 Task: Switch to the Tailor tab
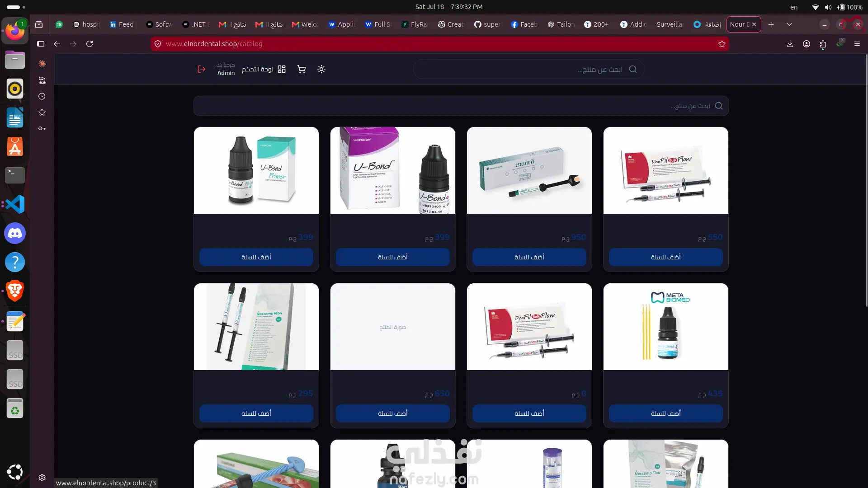tap(561, 24)
